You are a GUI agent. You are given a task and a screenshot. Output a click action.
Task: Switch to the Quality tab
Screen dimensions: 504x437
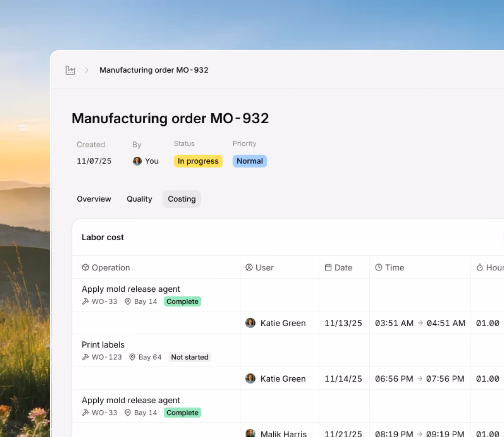tap(139, 199)
